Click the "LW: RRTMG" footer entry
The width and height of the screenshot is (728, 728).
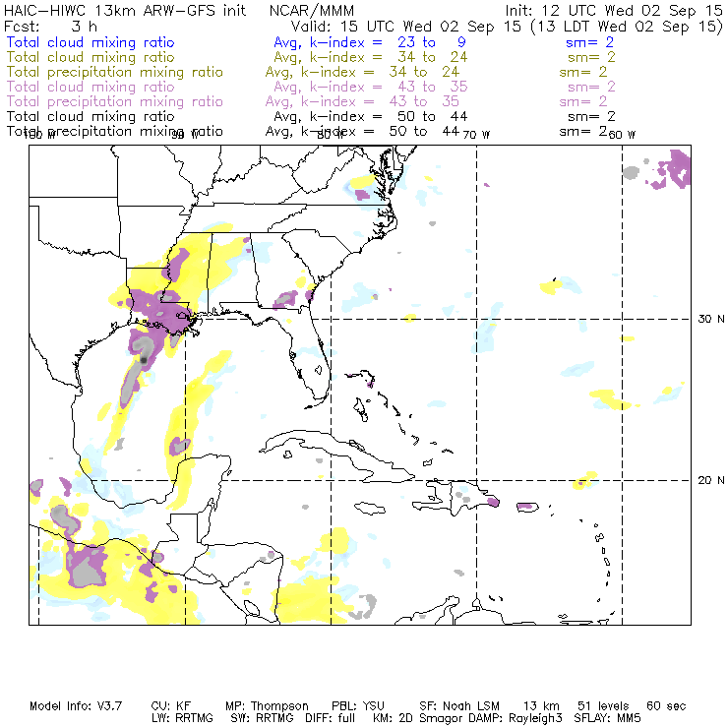coord(182,718)
